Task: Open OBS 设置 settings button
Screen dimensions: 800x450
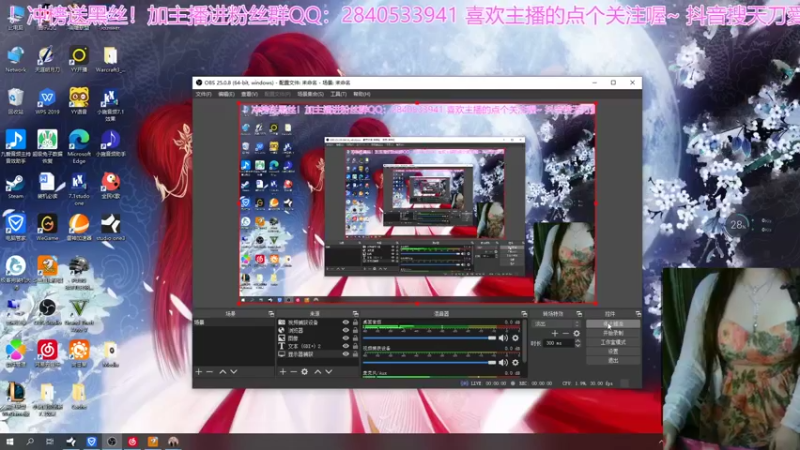Action: [x=613, y=352]
